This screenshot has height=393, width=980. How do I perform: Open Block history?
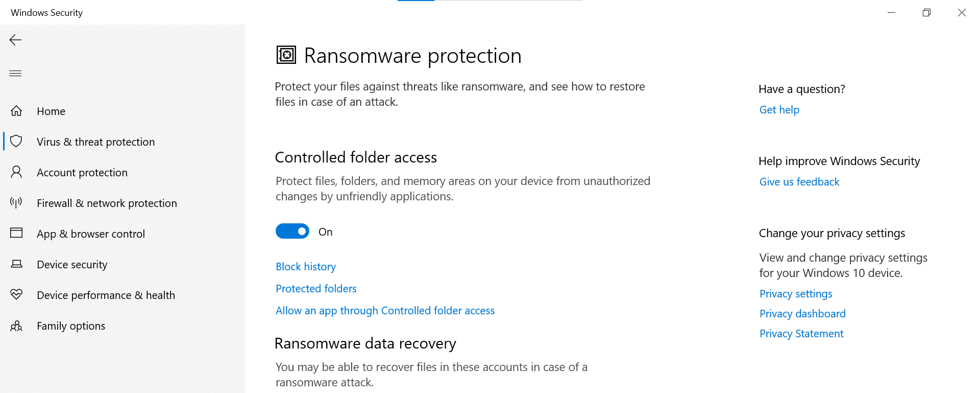click(x=305, y=266)
